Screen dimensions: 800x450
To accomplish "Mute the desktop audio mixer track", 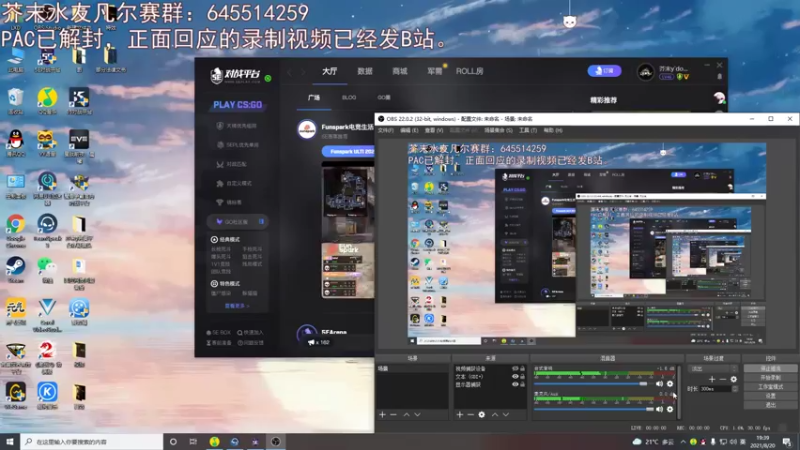I will (x=659, y=384).
